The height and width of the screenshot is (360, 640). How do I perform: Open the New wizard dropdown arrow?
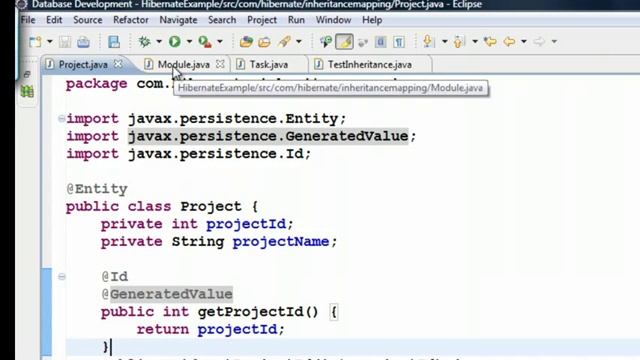click(49, 42)
